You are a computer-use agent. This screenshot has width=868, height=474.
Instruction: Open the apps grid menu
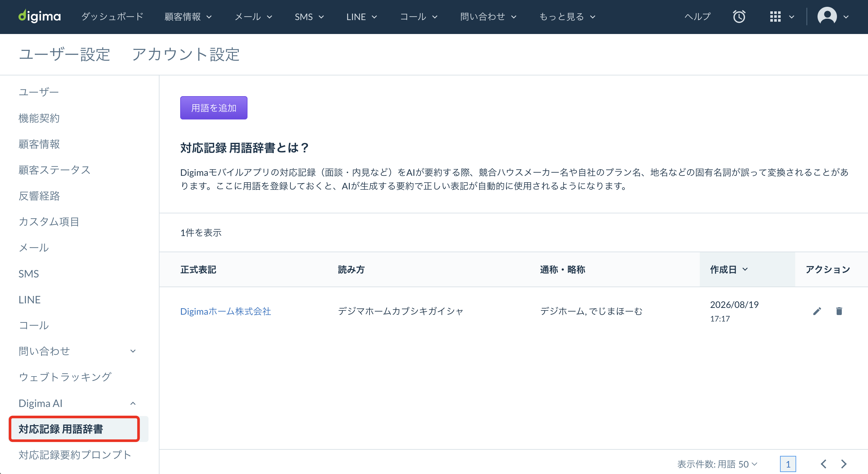coord(782,17)
